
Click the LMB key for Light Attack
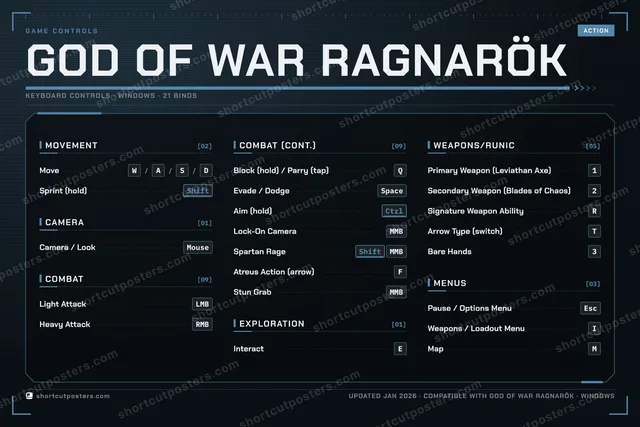pos(202,304)
